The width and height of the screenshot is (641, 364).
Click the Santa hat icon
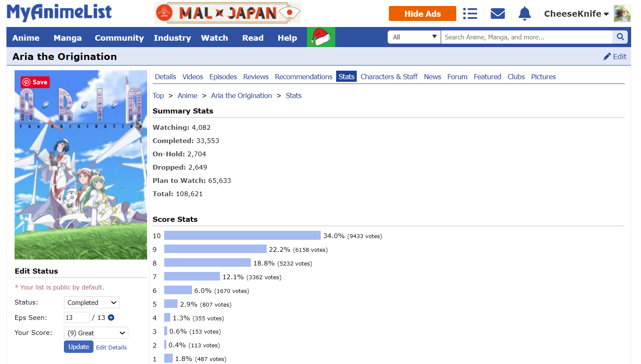[321, 37]
